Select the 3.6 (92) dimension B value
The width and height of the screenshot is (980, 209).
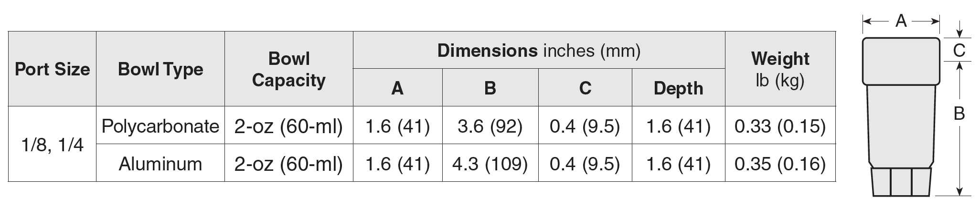(x=490, y=126)
